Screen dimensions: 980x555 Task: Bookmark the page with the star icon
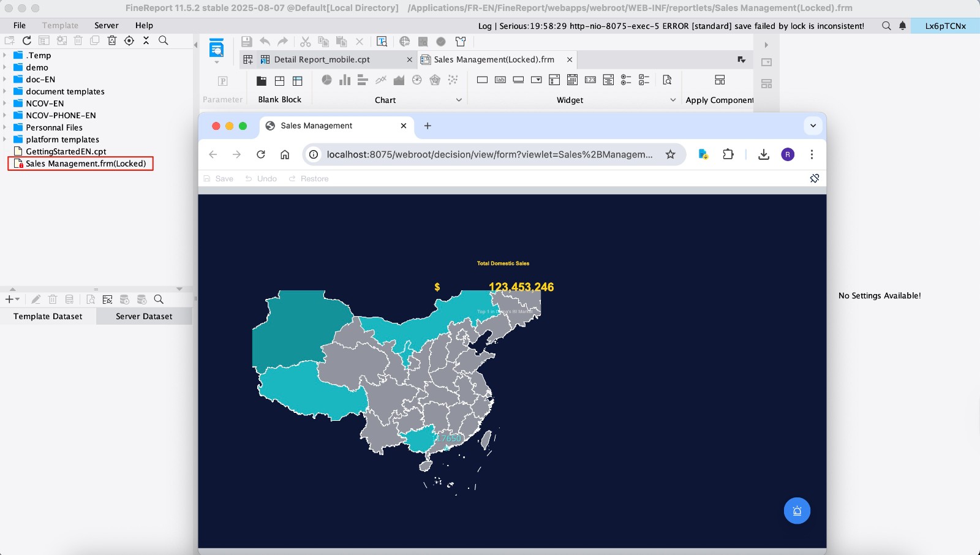(670, 154)
